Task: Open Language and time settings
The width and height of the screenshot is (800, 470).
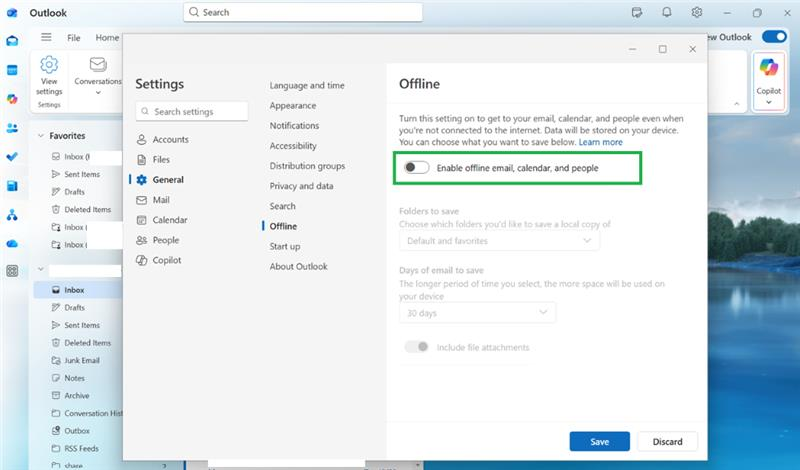Action: pyautogui.click(x=307, y=86)
